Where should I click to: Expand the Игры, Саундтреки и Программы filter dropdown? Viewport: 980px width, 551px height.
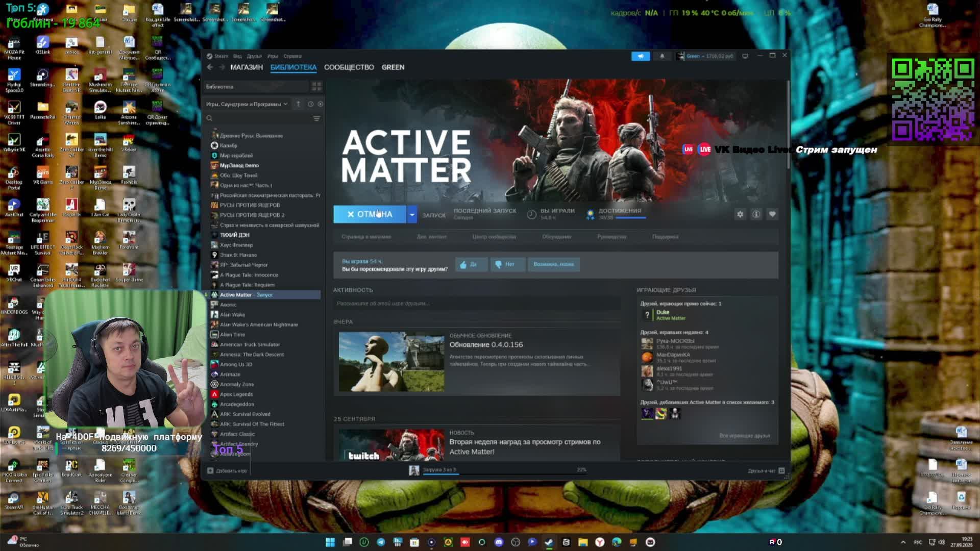[x=247, y=104]
